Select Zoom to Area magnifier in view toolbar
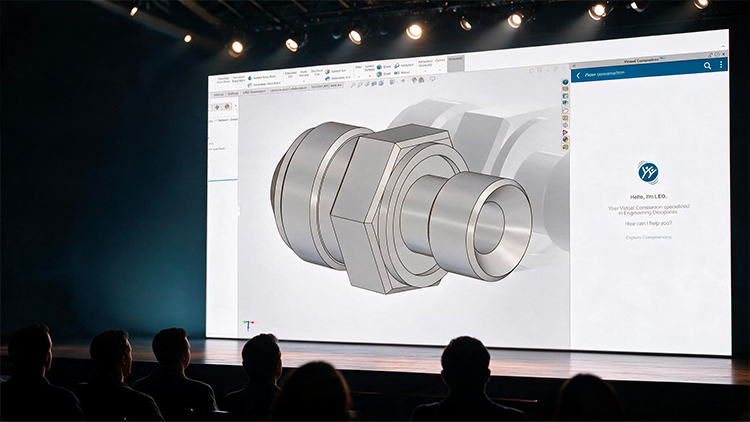Screen dimensions: 750x422 [359, 85]
